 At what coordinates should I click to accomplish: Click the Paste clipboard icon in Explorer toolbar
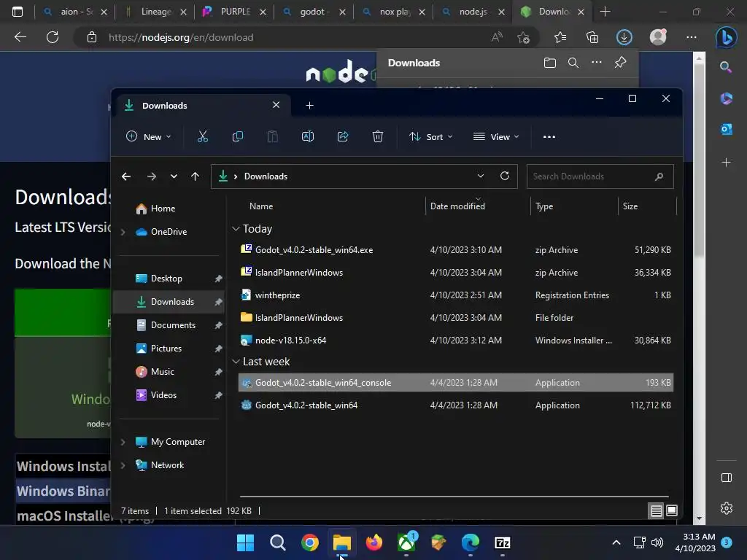pos(273,136)
